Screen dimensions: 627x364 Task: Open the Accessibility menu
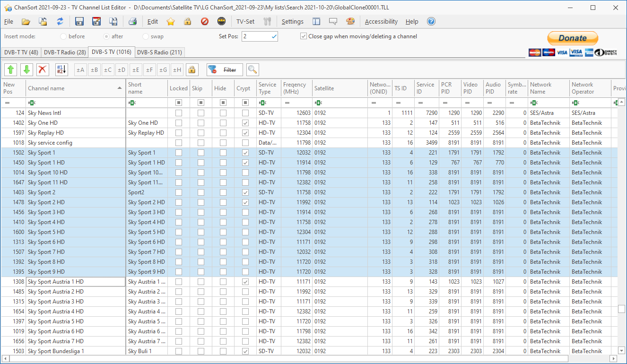(x=381, y=21)
